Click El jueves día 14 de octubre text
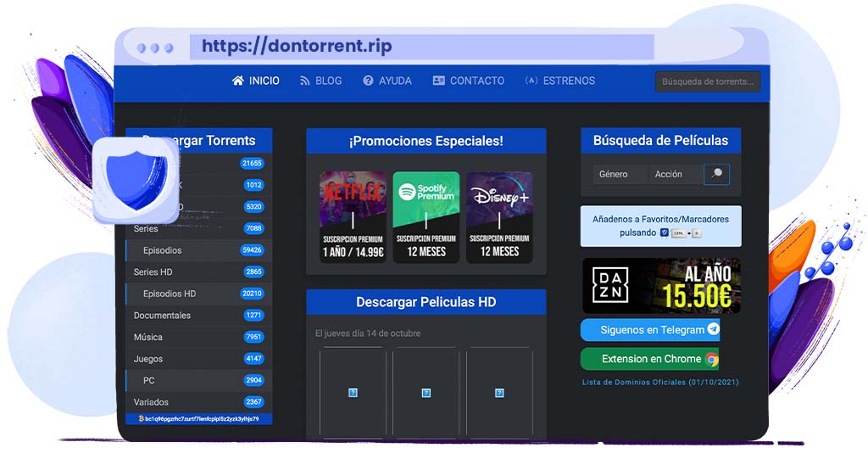This screenshot has height=459, width=868. [x=368, y=333]
